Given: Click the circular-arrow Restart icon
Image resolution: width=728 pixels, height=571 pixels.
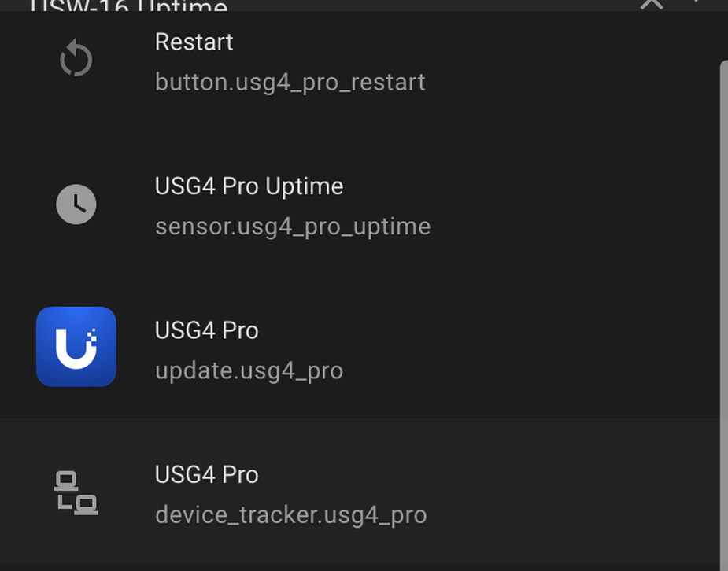Looking at the screenshot, I should (x=76, y=58).
